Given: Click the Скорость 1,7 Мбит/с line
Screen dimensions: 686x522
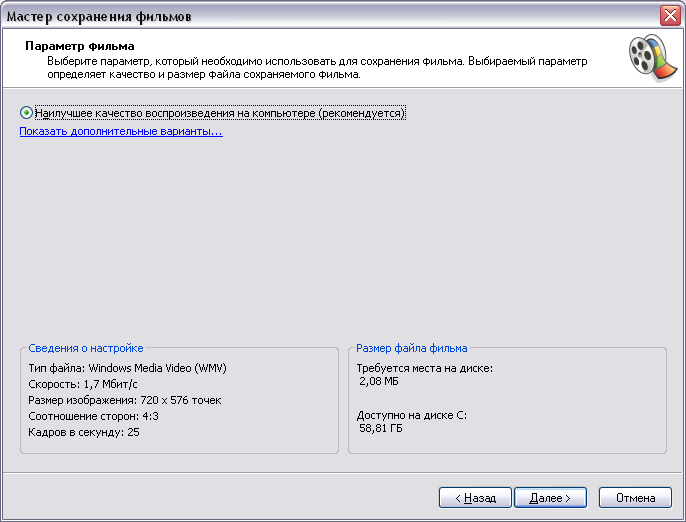Looking at the screenshot, I should (83, 384).
